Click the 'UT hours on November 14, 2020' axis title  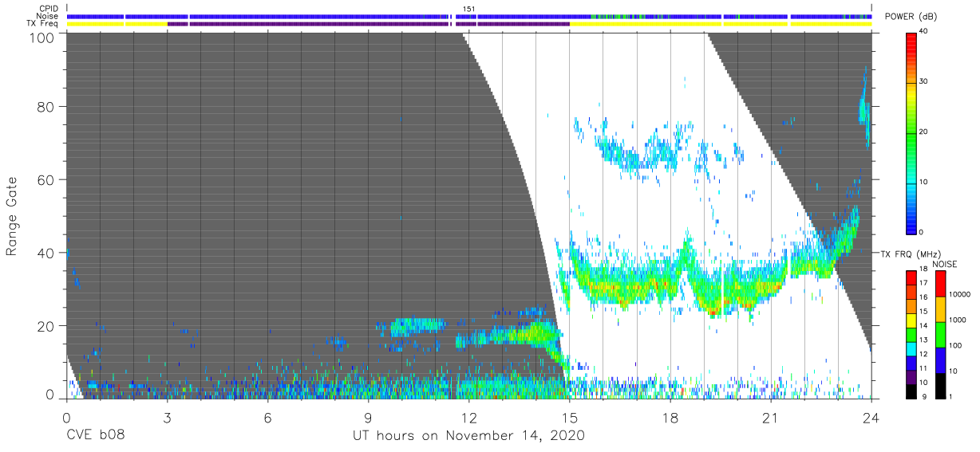469,436
